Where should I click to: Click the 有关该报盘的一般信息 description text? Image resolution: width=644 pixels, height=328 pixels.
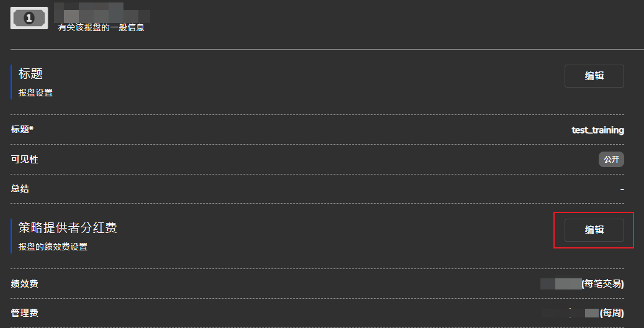tap(101, 27)
